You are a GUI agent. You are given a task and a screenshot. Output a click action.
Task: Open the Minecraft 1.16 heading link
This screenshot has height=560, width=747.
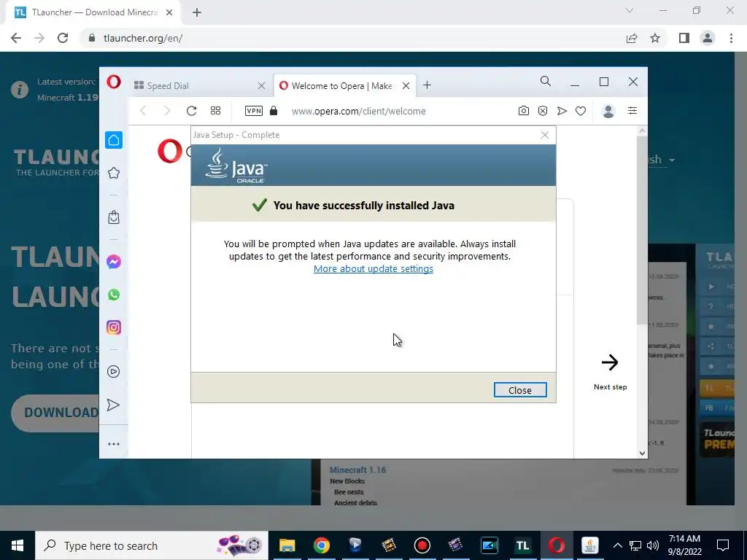pos(357,470)
